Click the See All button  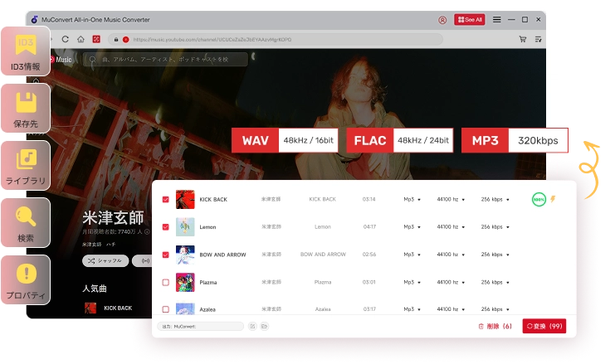470,20
